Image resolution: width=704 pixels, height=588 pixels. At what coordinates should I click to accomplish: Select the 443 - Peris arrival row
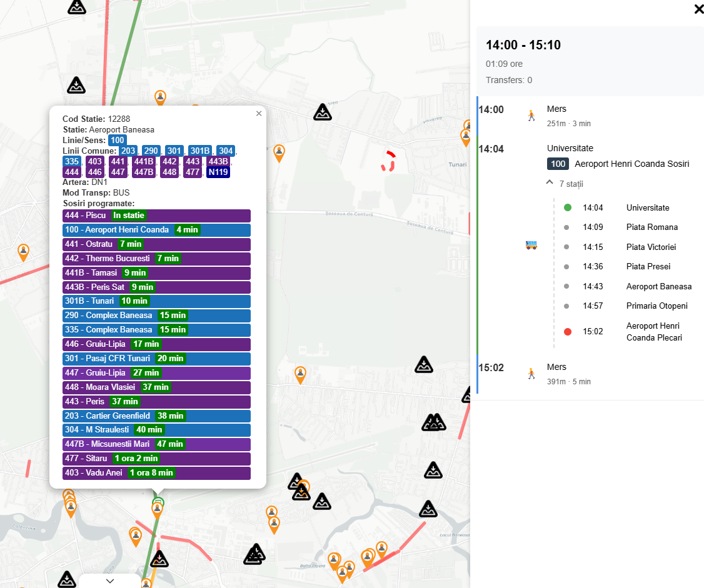coord(156,402)
